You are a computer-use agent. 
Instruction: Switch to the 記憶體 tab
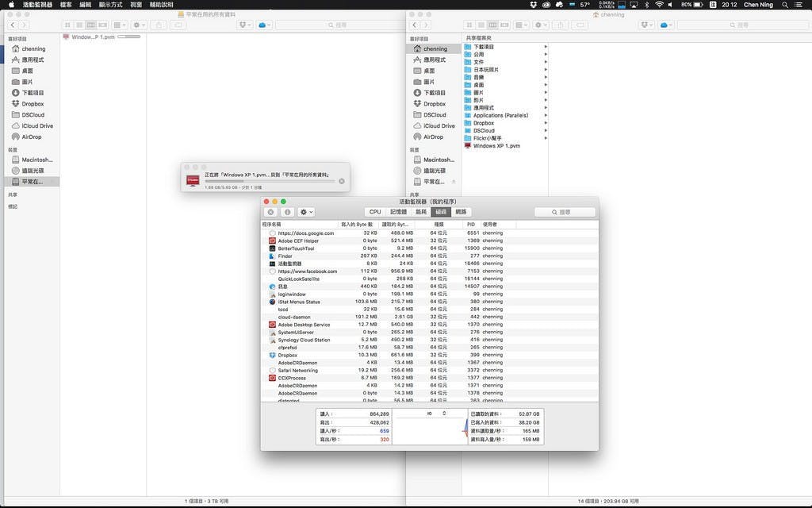[398, 212]
